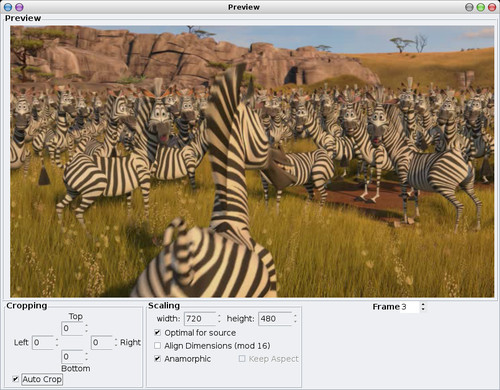Open the blue window menu button
Viewport: 500px width, 390px height.
click(8, 7)
